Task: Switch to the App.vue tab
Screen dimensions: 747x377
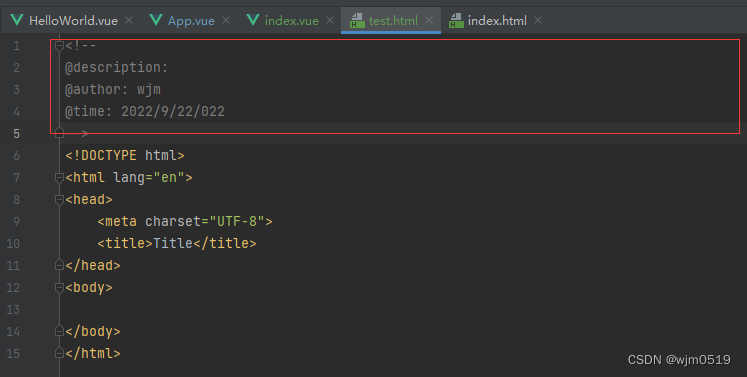Action: click(x=191, y=20)
